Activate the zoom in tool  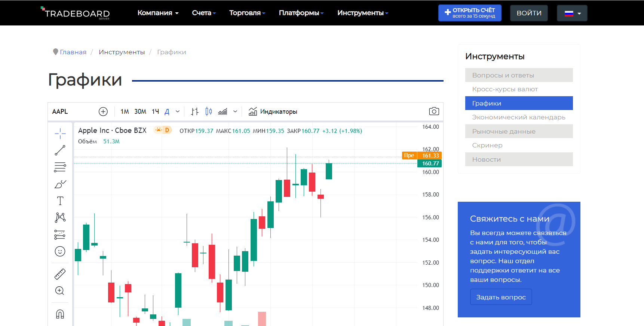pos(60,291)
